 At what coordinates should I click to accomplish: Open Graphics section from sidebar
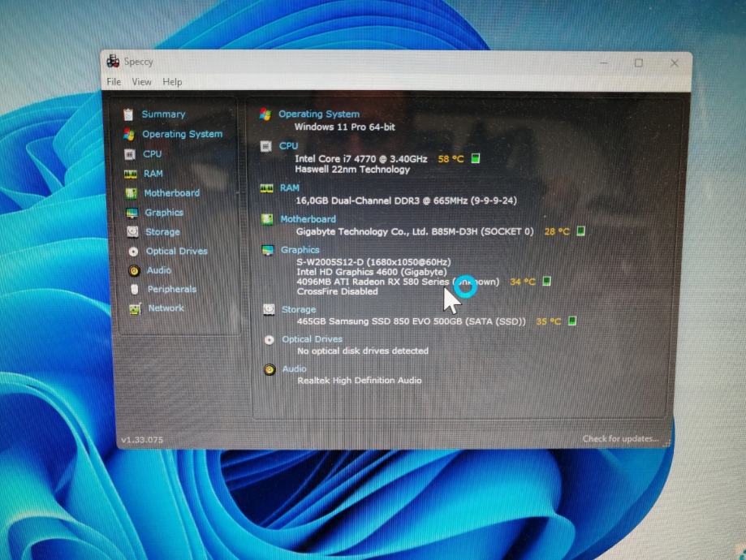[164, 213]
